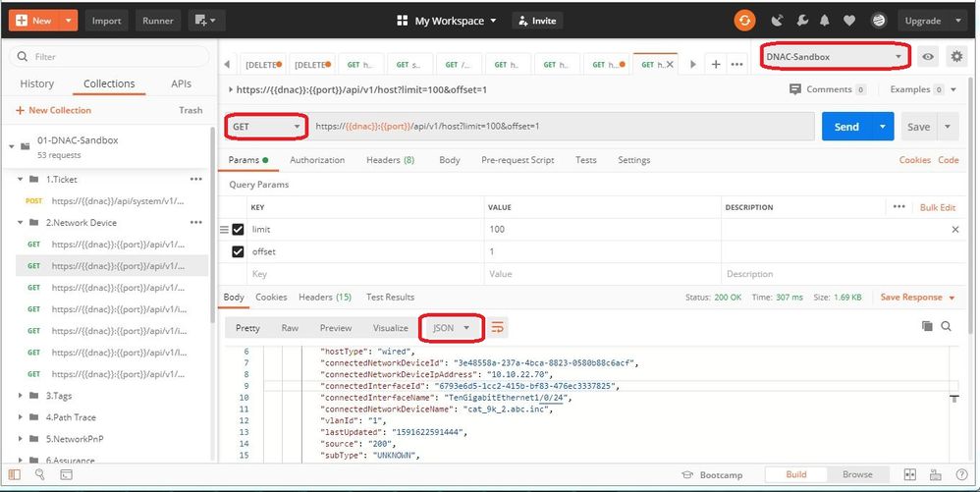Go to next tabs with right arrow
This screenshot has height=492, width=980.
(x=692, y=64)
